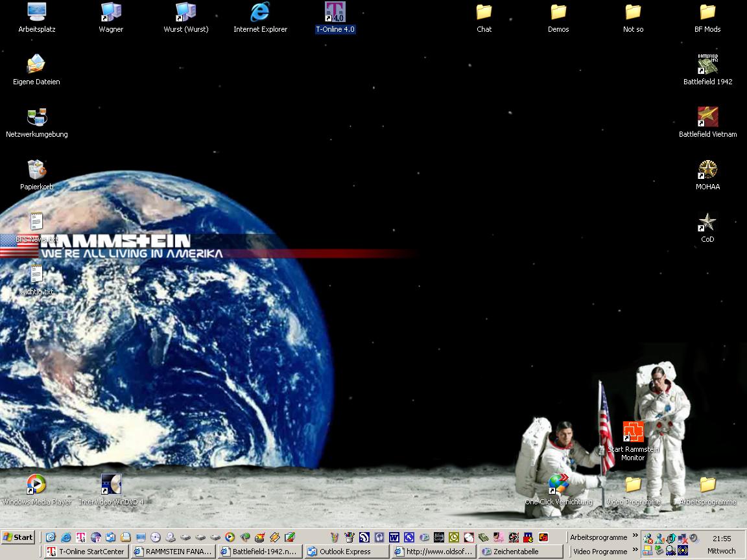Expand the Arbeitsprogramme toolbar chevron
This screenshot has height=560, width=747.
click(635, 535)
